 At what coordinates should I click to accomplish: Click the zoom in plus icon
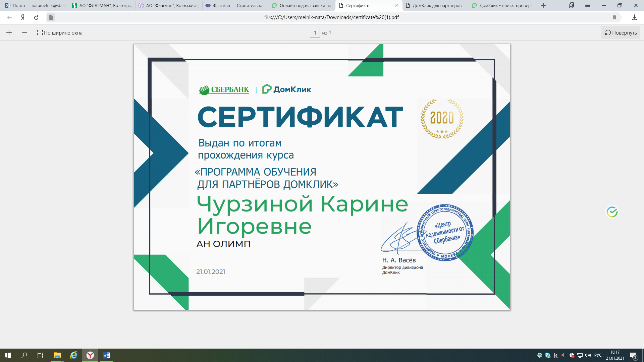click(9, 33)
